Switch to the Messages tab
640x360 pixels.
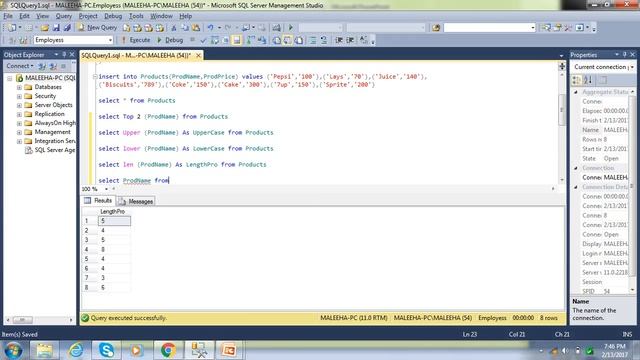(136, 201)
